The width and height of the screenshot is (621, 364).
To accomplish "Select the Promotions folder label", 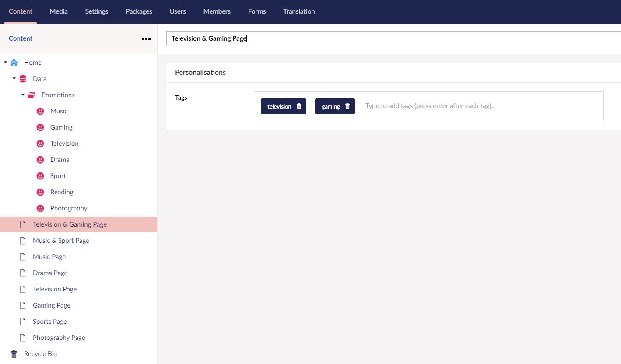I will click(58, 95).
